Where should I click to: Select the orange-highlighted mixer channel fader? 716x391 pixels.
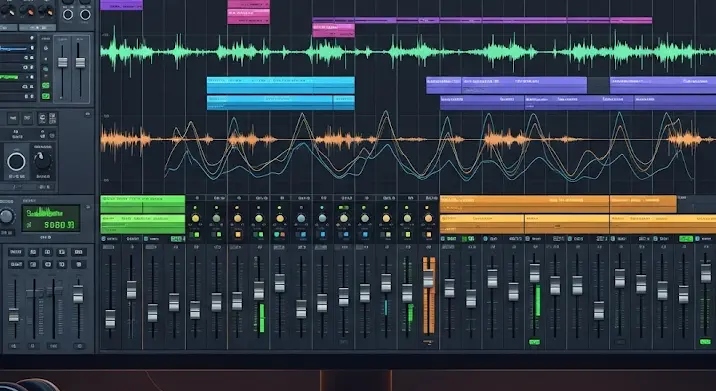point(428,279)
